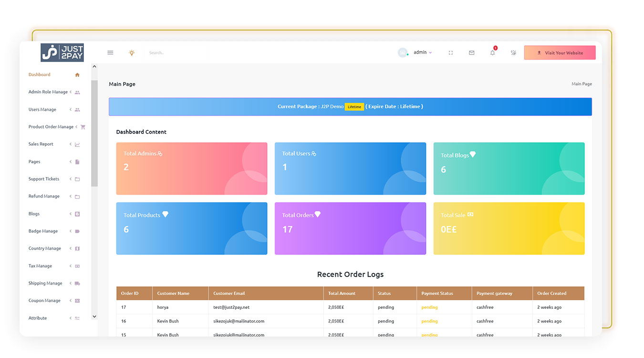Click the Shipping Manage truck icon
This screenshot has height=358, width=644.
click(x=76, y=283)
